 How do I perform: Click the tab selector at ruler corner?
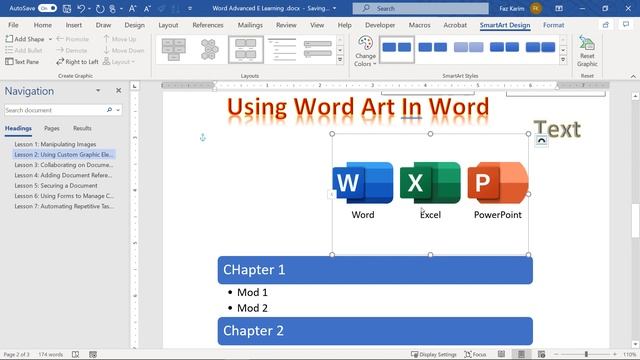click(x=134, y=86)
